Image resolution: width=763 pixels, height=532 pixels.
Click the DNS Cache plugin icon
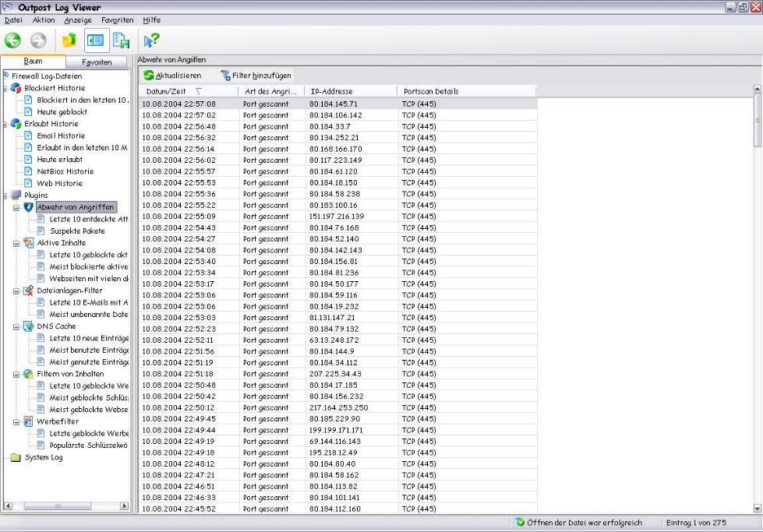click(x=29, y=326)
